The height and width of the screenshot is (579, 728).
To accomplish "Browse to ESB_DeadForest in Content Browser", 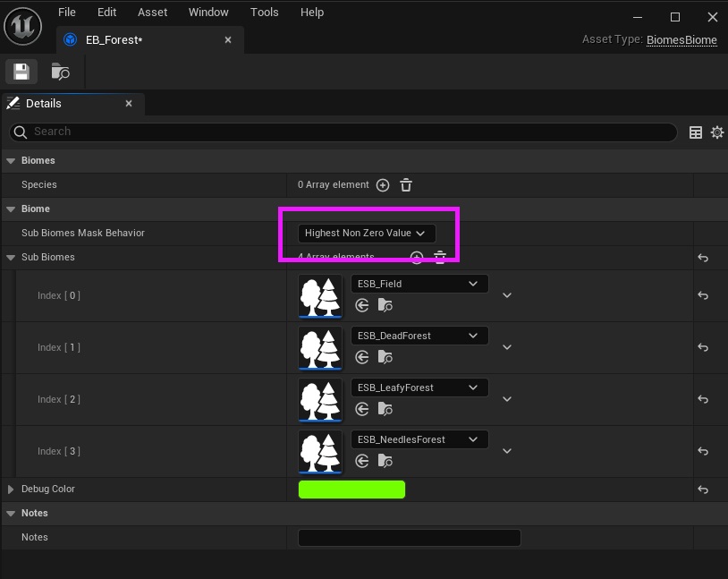I will tap(385, 357).
